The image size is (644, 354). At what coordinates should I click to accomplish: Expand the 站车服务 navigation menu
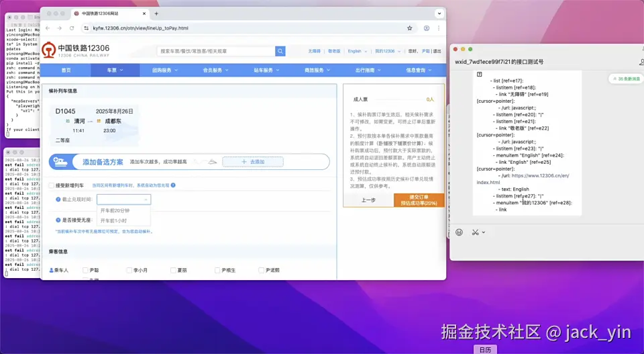[x=266, y=71]
